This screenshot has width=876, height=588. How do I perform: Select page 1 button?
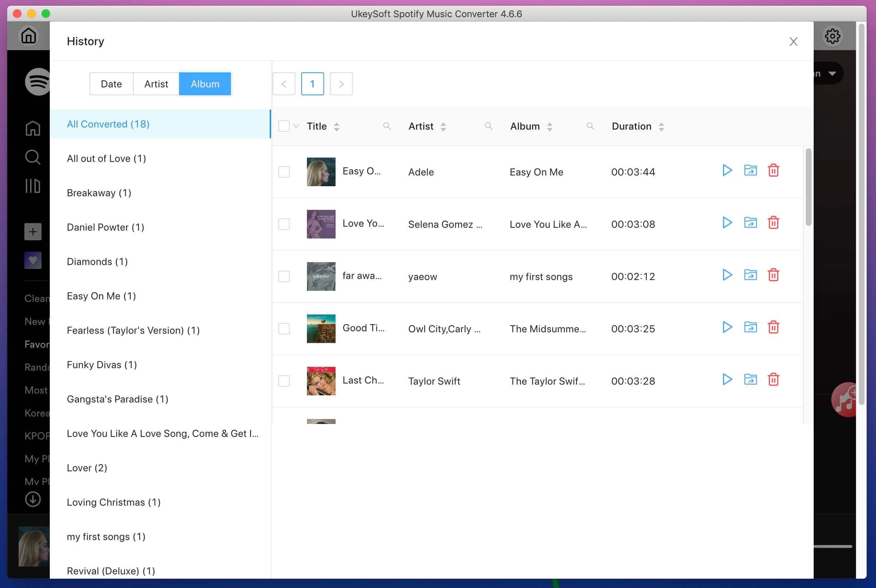click(x=312, y=84)
